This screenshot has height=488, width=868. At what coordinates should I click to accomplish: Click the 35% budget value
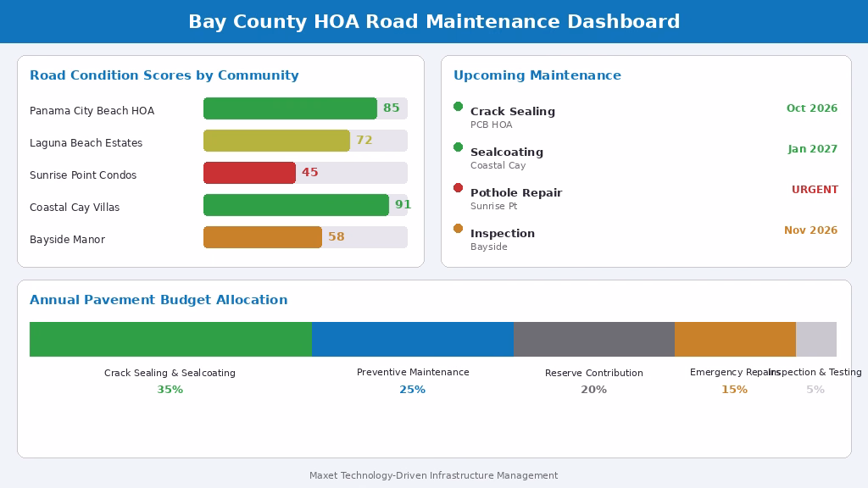[170, 390]
